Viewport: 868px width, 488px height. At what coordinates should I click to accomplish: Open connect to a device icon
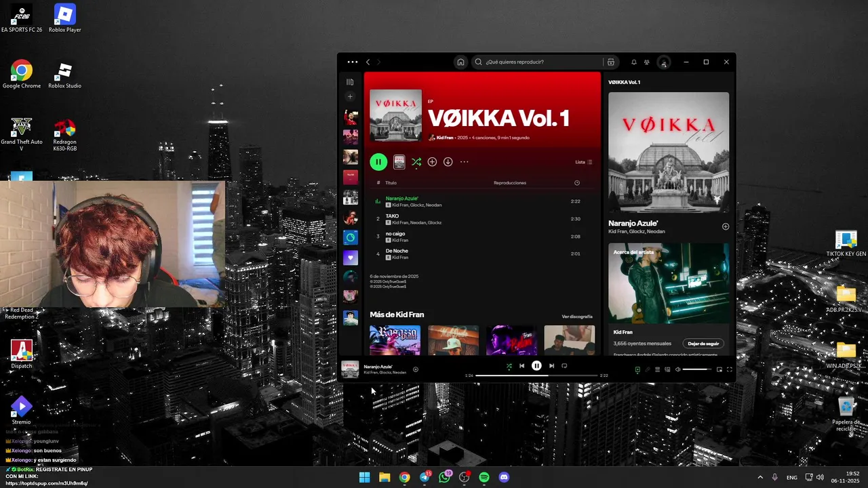(x=667, y=369)
